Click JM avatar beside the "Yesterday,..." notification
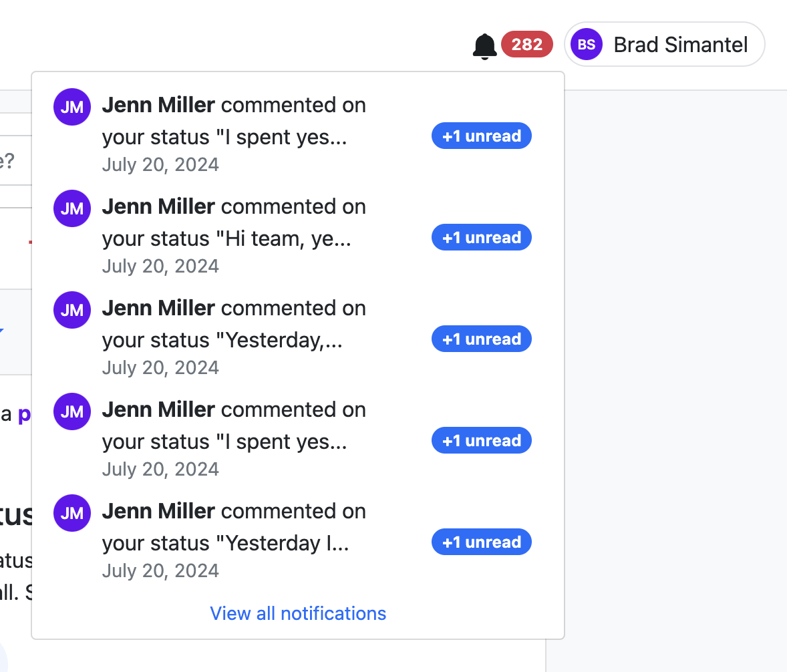 click(x=71, y=310)
